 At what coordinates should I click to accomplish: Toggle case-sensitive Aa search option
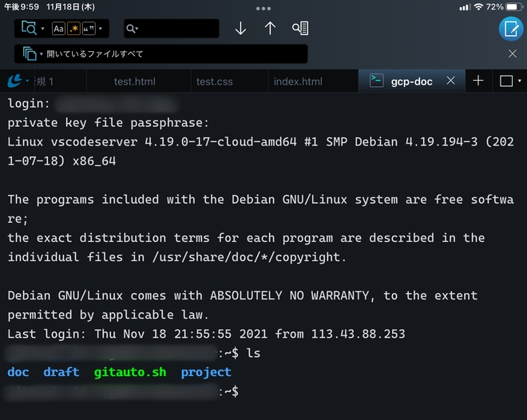(58, 29)
